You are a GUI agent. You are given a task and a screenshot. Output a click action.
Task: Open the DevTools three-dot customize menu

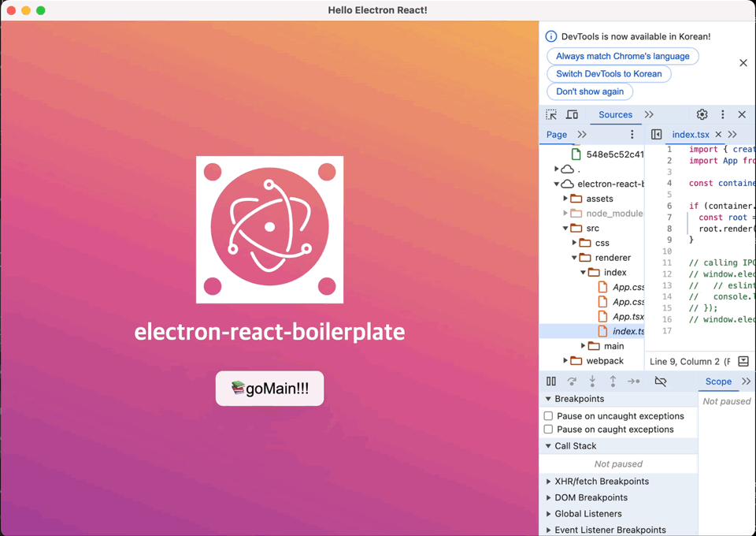(722, 114)
